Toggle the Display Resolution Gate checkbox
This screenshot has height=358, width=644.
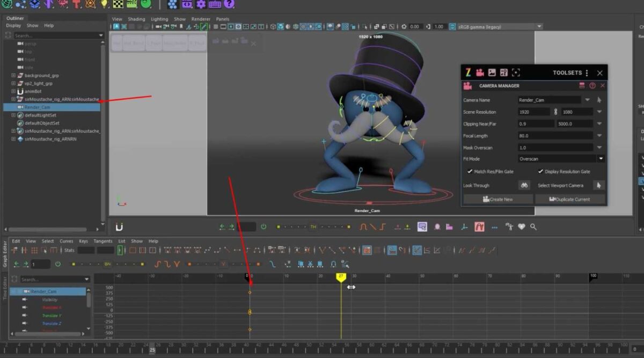(541, 171)
